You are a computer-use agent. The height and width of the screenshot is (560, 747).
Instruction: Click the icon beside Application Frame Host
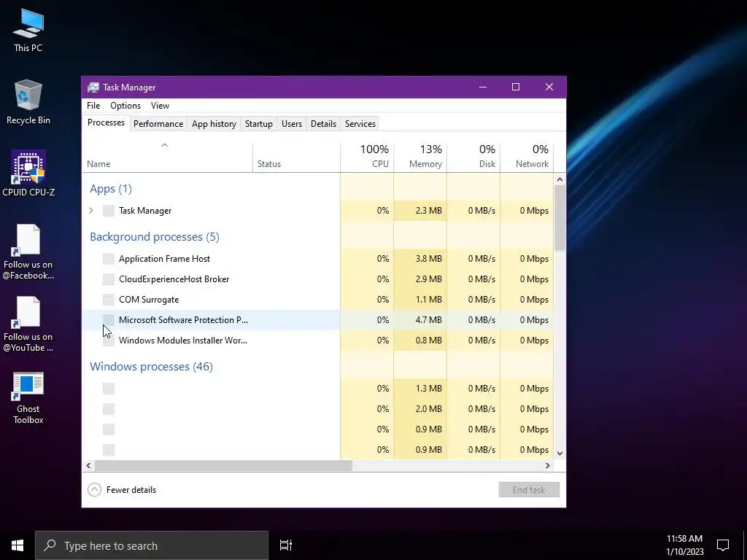click(109, 259)
